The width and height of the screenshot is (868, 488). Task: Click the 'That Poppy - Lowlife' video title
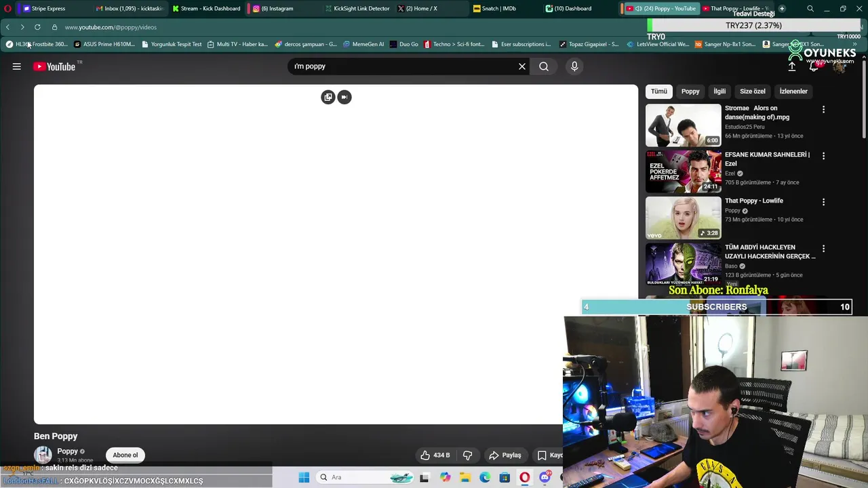coord(754,201)
